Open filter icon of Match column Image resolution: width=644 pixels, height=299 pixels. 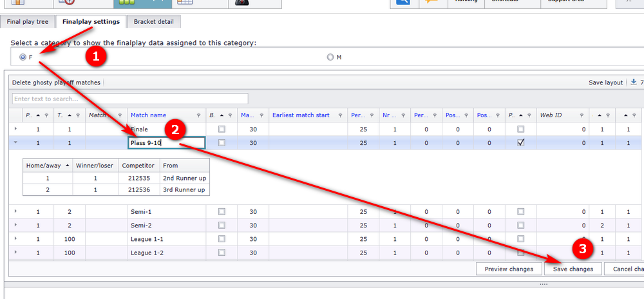(120, 115)
